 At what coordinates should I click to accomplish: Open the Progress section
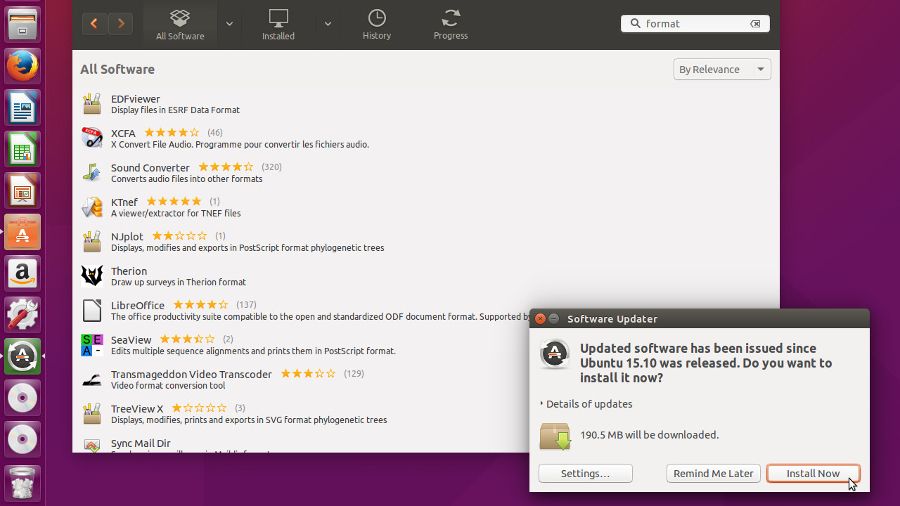pyautogui.click(x=451, y=25)
